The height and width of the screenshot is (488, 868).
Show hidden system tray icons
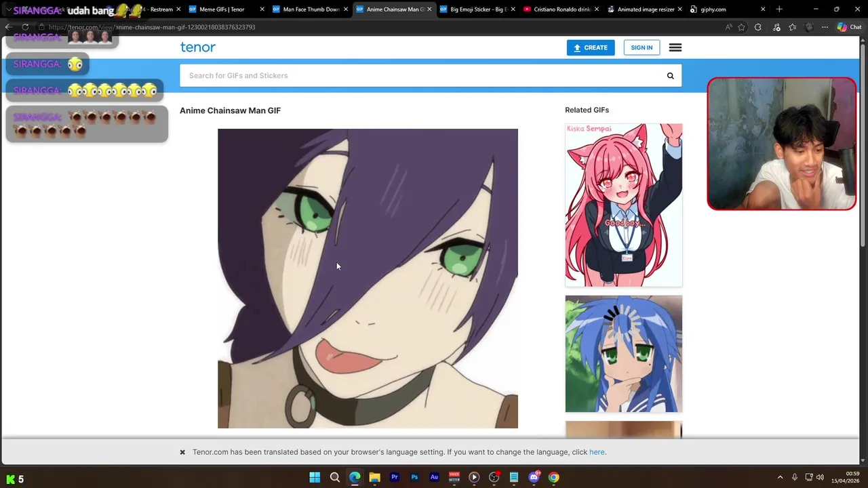point(780,477)
